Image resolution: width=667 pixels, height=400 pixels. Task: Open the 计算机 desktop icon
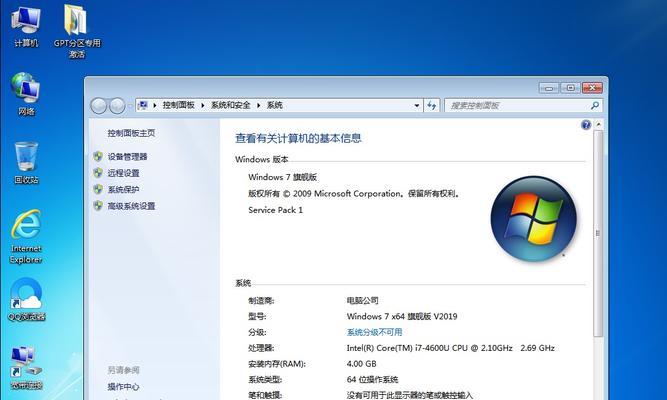26,25
